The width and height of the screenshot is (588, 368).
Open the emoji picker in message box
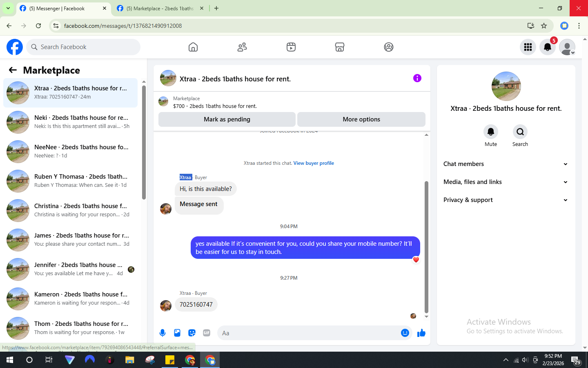tap(405, 333)
